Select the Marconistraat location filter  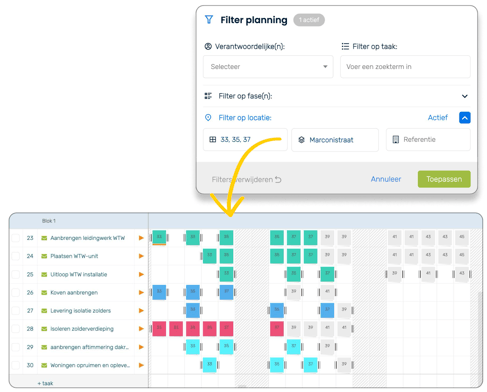click(x=335, y=140)
